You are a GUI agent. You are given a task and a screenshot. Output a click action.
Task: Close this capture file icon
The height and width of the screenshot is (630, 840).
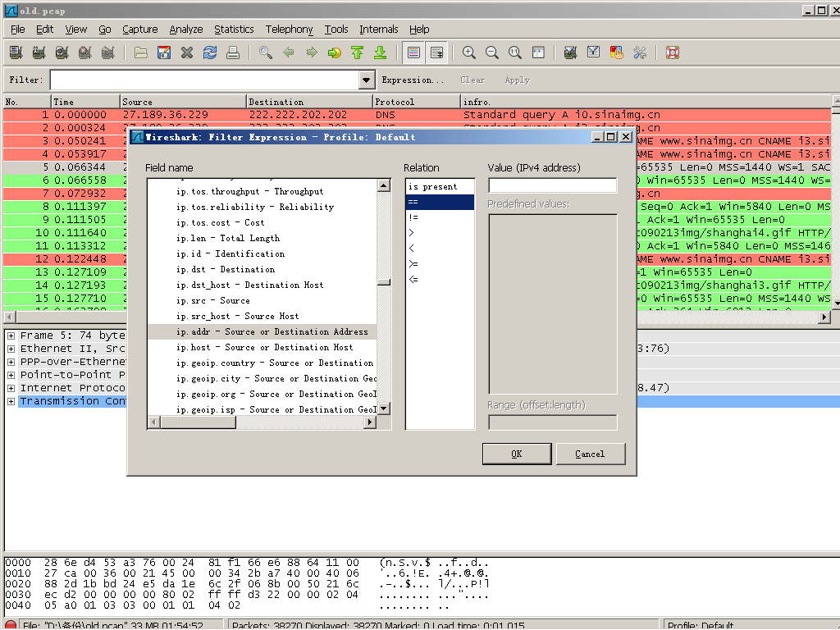tap(187, 52)
